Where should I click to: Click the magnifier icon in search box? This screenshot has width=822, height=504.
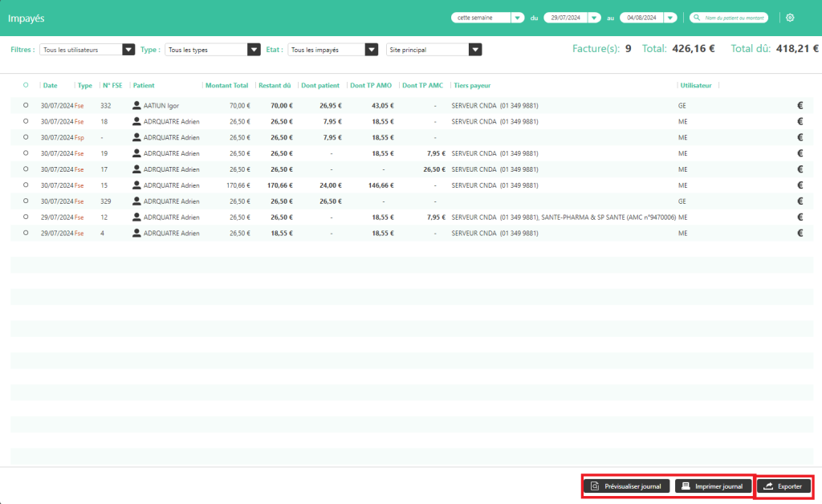pyautogui.click(x=698, y=18)
